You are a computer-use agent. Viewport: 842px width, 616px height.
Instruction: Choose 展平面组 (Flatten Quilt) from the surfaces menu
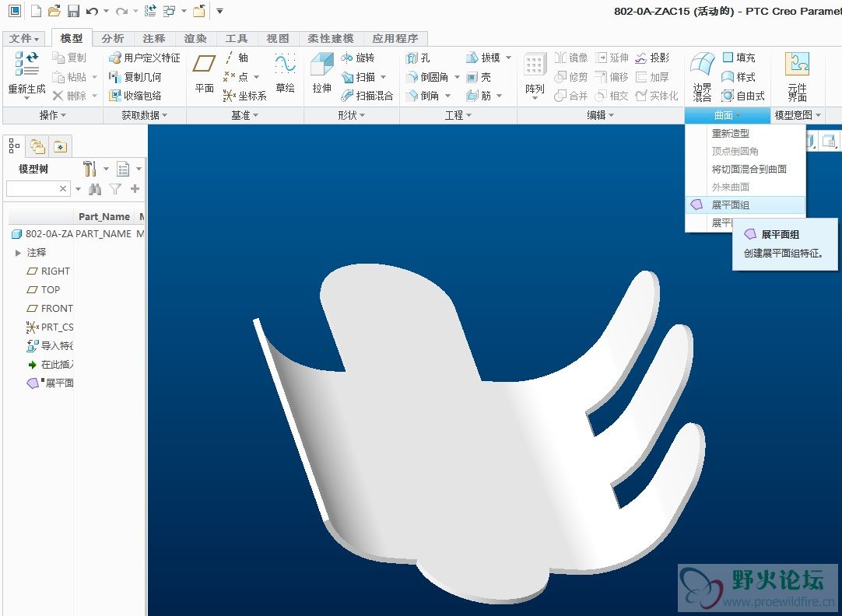point(746,205)
